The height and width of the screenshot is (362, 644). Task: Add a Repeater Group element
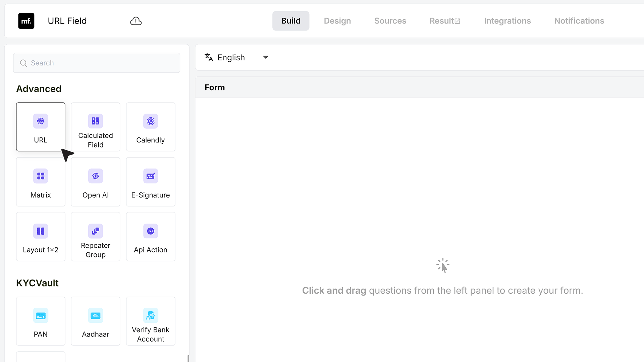coord(96,237)
